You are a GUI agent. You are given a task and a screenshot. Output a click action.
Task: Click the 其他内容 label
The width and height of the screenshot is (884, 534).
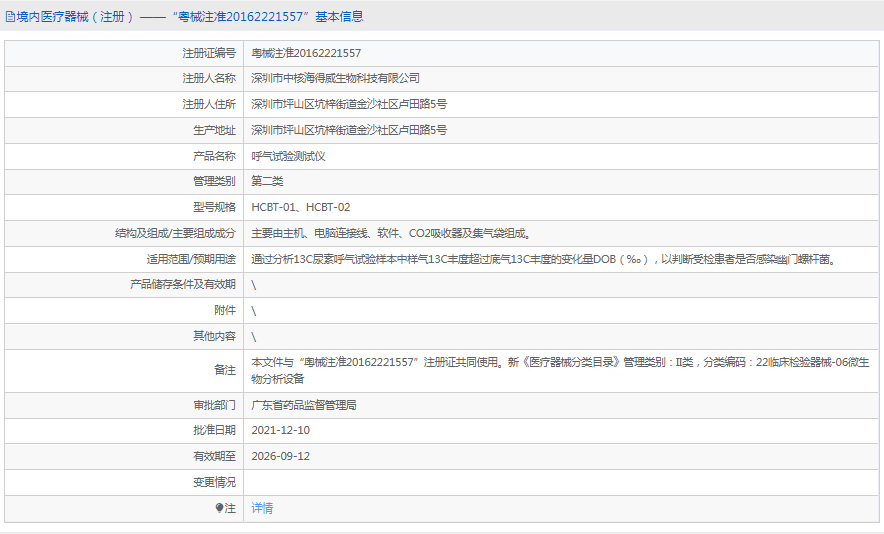click(214, 336)
